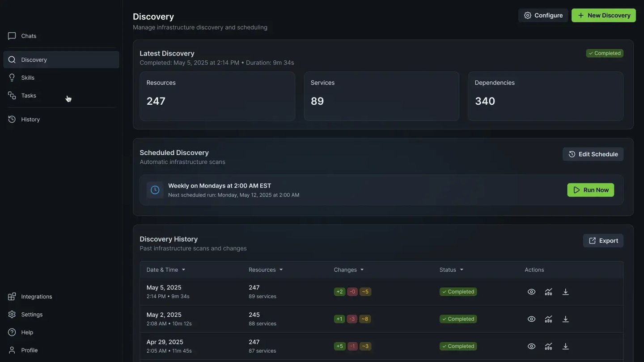Sort by the Date & Time column
Image resolution: width=644 pixels, height=362 pixels.
point(183,270)
